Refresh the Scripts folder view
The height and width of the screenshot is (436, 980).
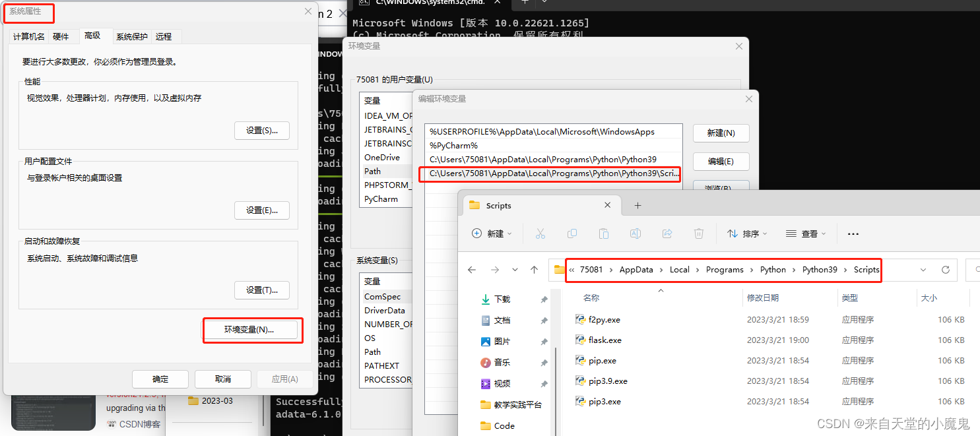(x=945, y=270)
